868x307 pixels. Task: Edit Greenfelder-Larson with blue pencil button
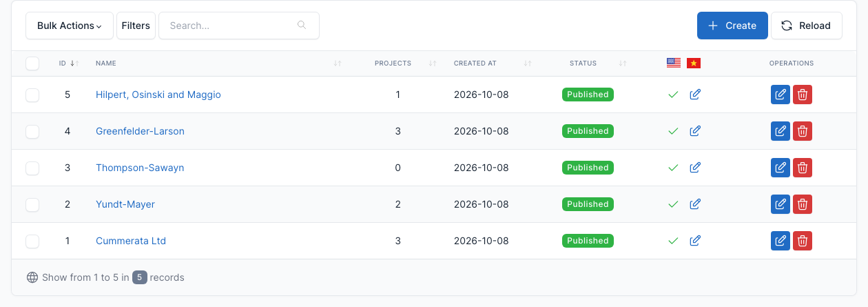pyautogui.click(x=781, y=131)
